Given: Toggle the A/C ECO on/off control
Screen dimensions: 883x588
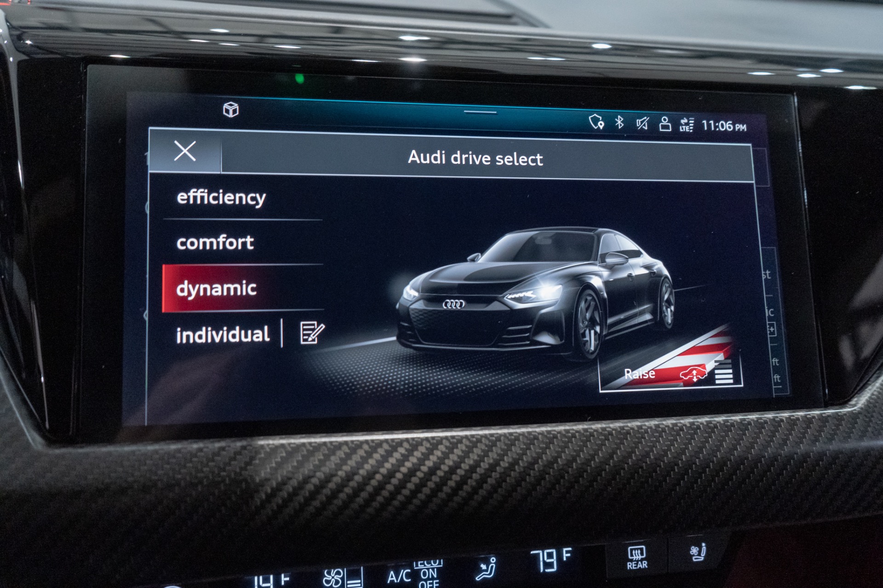Looking at the screenshot, I should click(415, 575).
